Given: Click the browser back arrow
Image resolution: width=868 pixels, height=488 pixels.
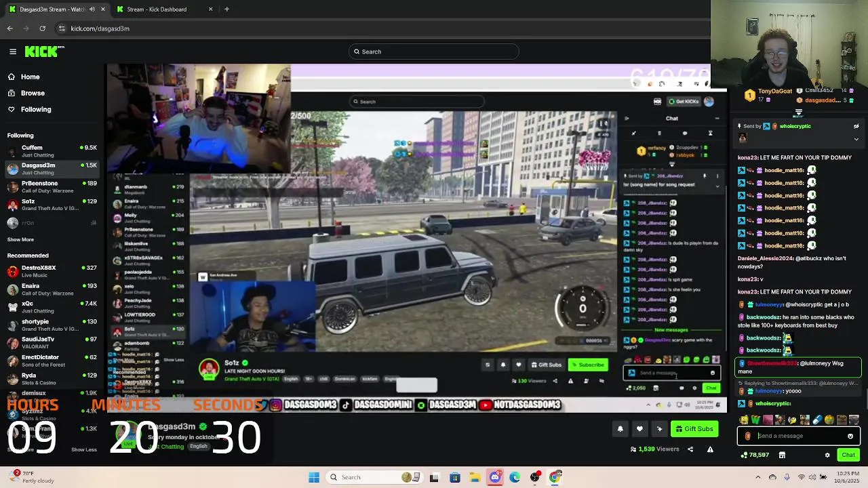Looking at the screenshot, I should 10,28.
